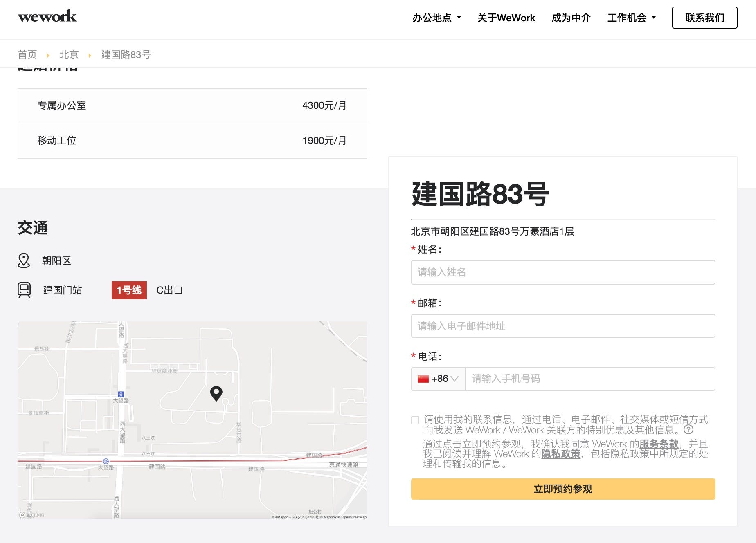Image resolution: width=756 pixels, height=543 pixels.
Task: Click the black map marker pin
Action: (x=216, y=393)
